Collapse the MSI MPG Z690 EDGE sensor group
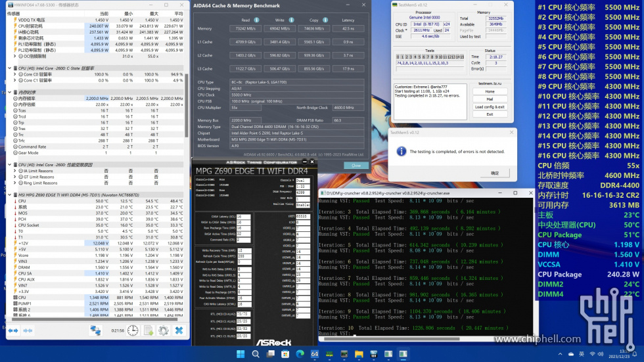Viewport: 644px width, 362px height. tap(9, 195)
